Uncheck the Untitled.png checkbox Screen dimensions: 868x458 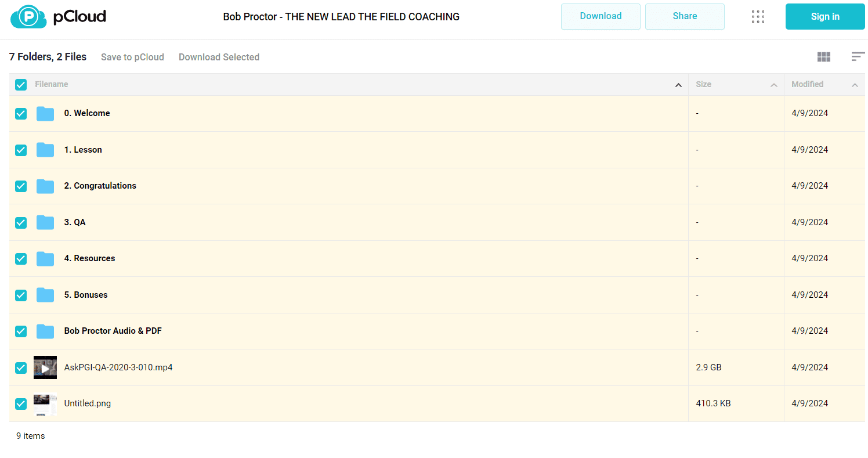pos(21,404)
